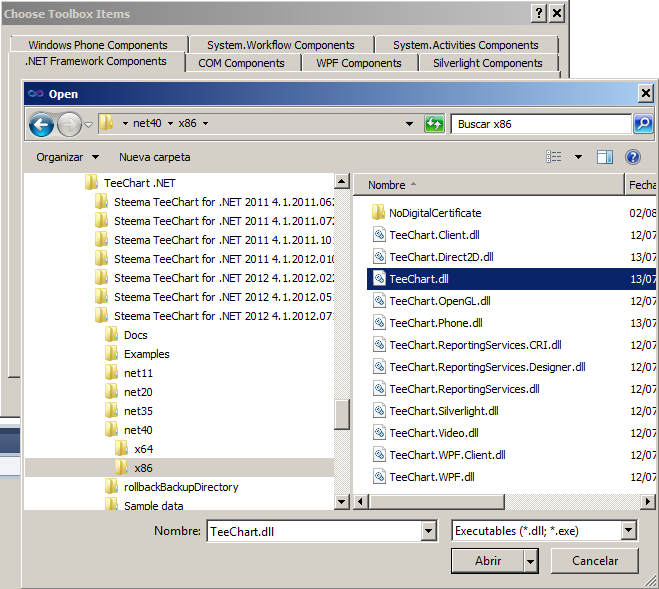659x589 pixels.
Task: Expand the arrow after x86 in address bar
Action: point(206,124)
